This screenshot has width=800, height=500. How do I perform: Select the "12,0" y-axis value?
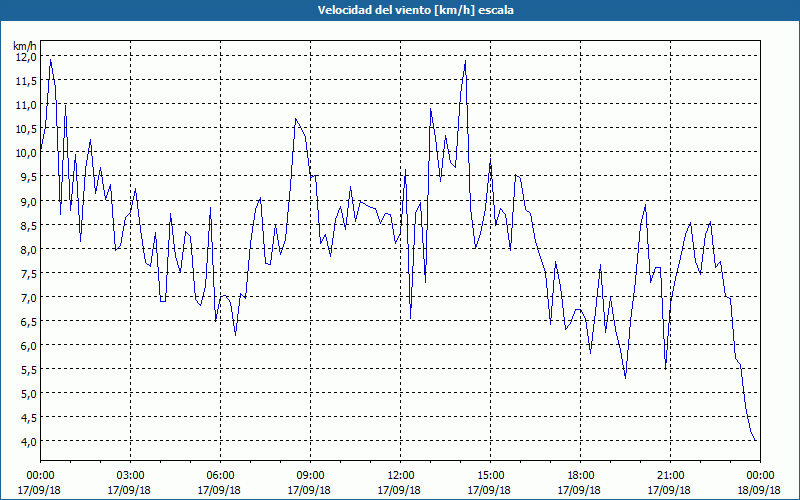click(x=25, y=57)
